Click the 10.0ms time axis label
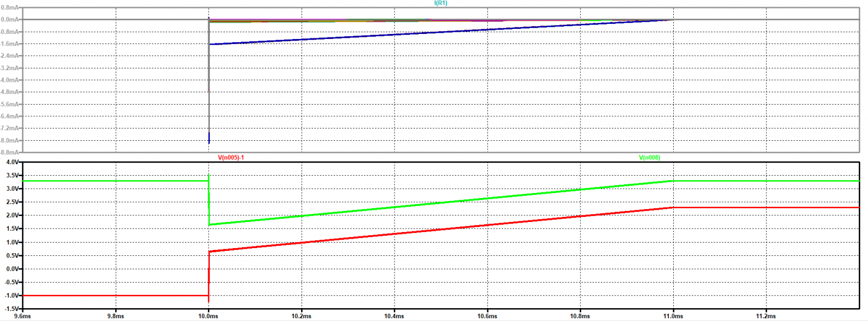The height and width of the screenshot is (321, 868). [x=208, y=316]
